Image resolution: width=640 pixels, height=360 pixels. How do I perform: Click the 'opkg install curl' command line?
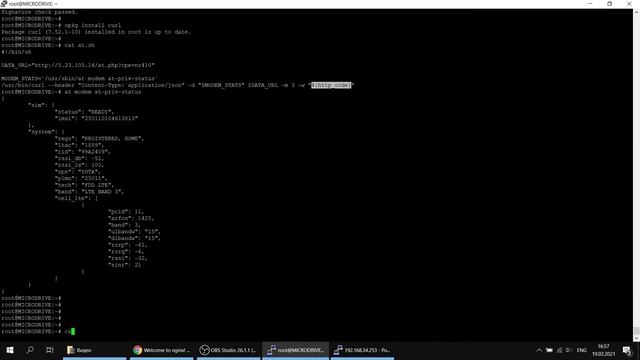pos(92,25)
